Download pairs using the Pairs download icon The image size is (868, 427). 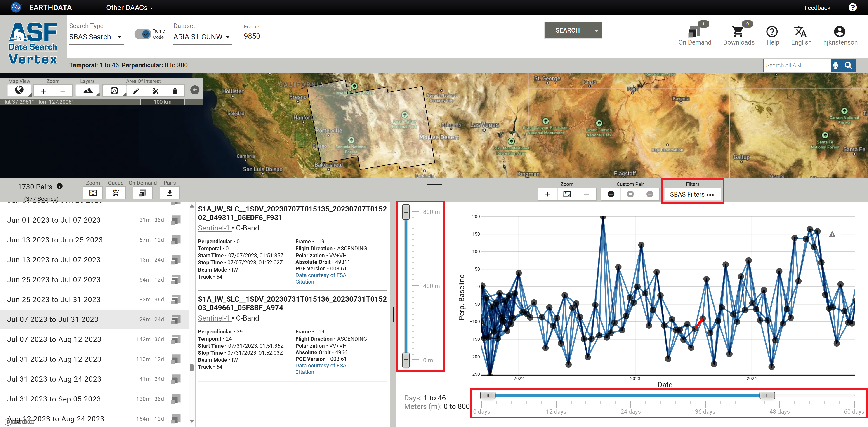(x=170, y=193)
